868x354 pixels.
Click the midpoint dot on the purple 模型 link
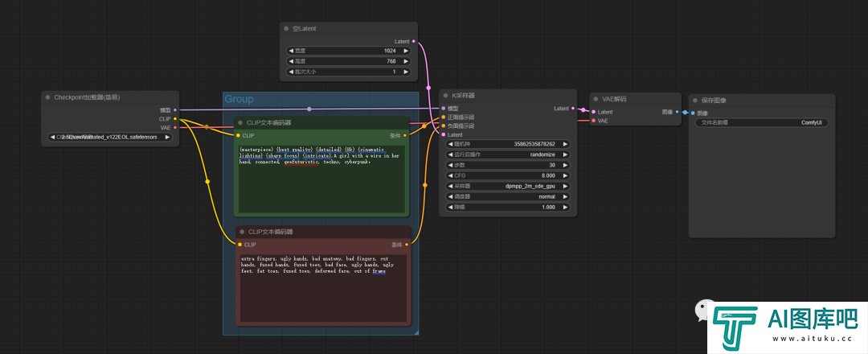(x=309, y=109)
